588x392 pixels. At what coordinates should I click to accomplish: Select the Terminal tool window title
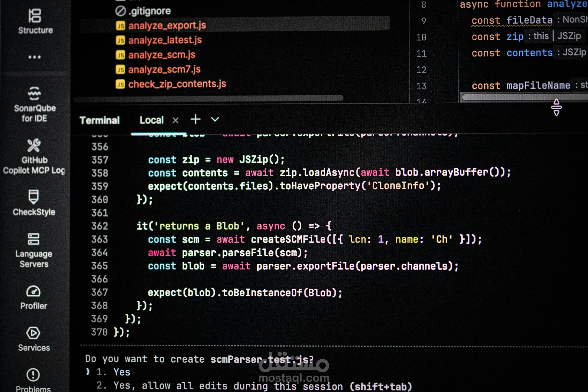(99, 120)
